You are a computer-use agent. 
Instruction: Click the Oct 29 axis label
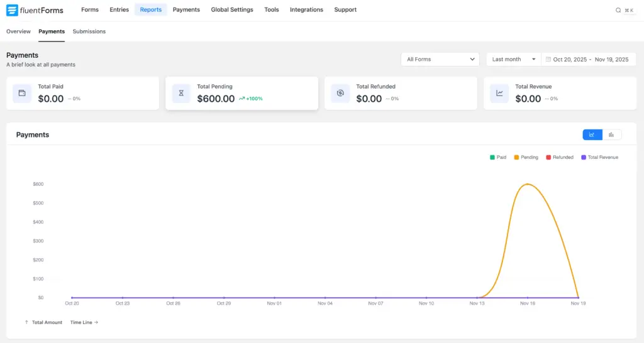tap(224, 303)
